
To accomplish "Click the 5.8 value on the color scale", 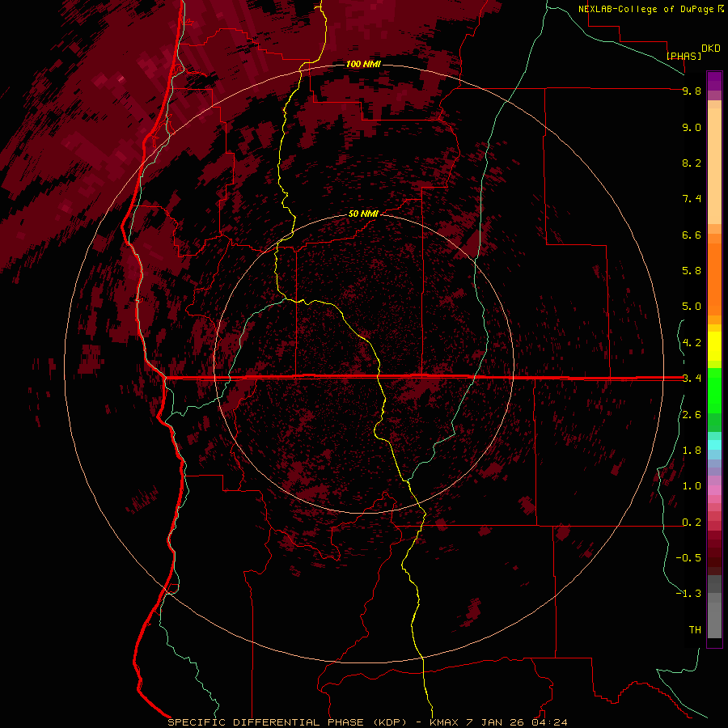I will [x=692, y=271].
